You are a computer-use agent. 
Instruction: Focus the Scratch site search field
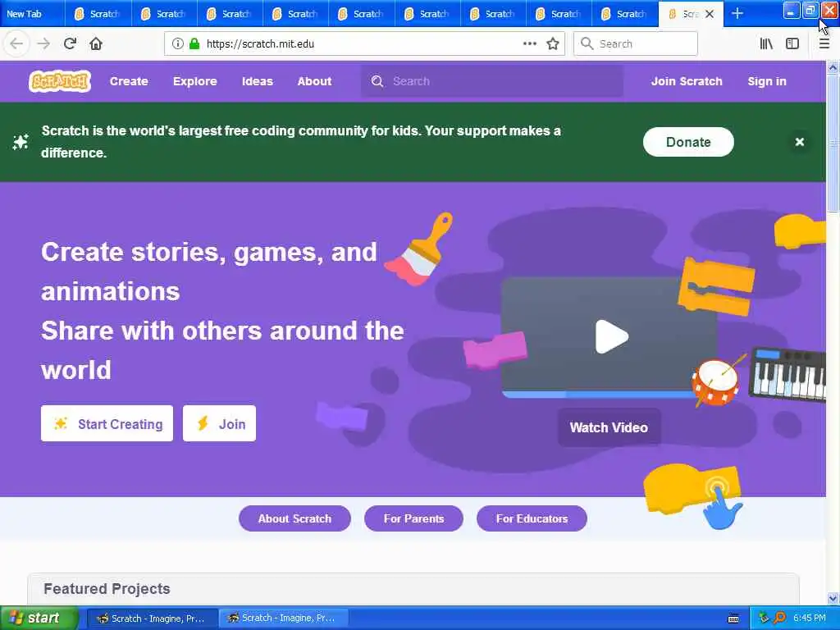pos(492,81)
